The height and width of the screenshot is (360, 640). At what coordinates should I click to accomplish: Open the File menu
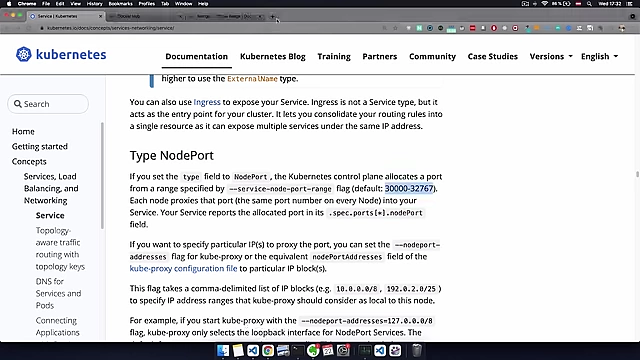[x=46, y=4]
